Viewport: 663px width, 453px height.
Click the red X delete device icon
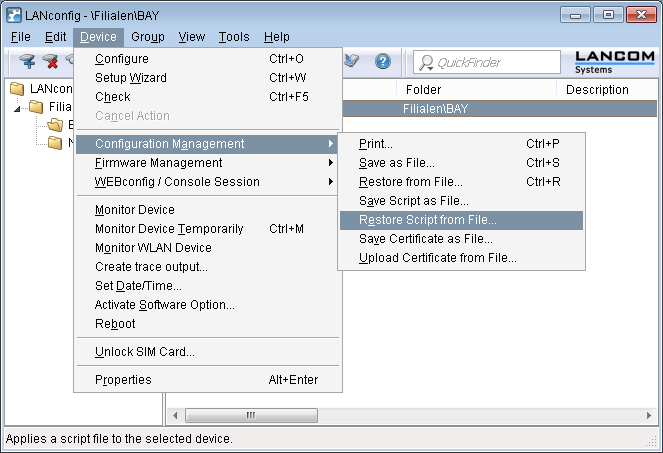coord(49,62)
